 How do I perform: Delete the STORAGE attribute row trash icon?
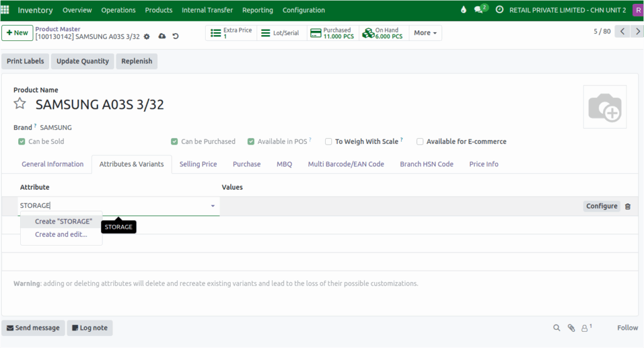coord(628,207)
